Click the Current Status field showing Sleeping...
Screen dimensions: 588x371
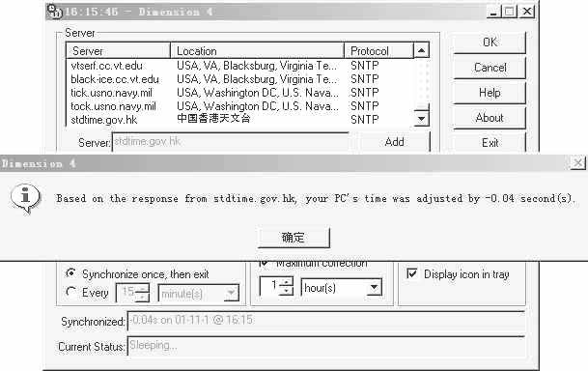coord(325,346)
